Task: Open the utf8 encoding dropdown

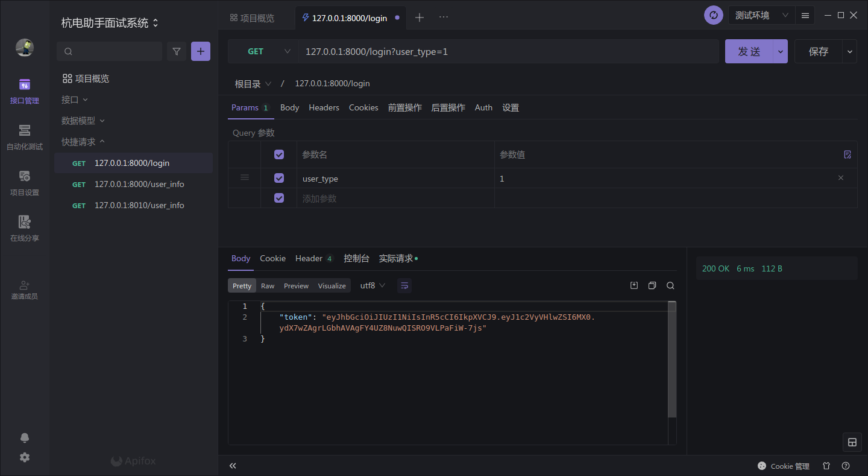Action: (x=373, y=285)
